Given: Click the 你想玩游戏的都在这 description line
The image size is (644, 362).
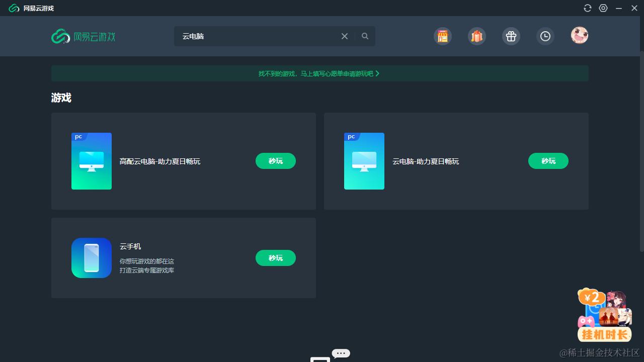Looking at the screenshot, I should point(147,261).
